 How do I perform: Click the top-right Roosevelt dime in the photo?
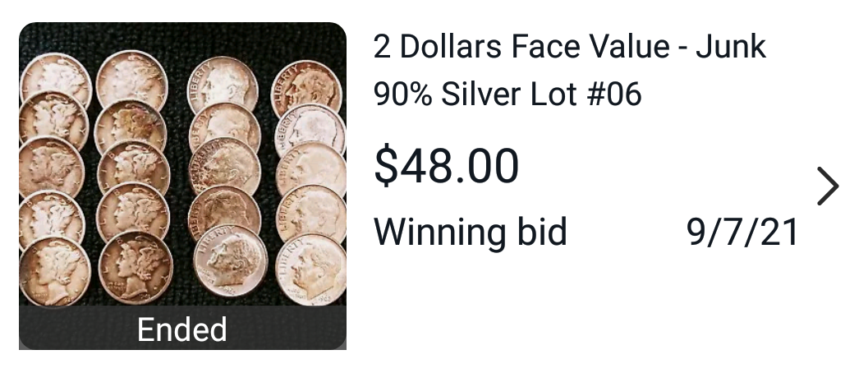[306, 89]
